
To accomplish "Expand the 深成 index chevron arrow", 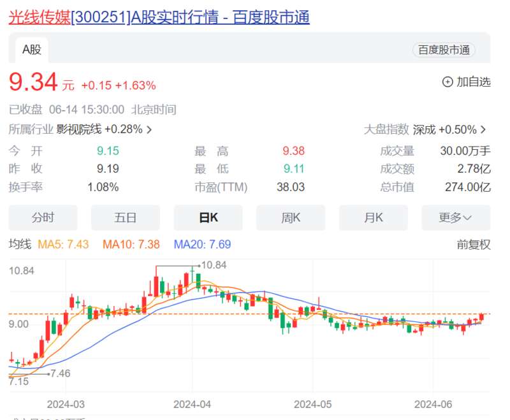I will [483, 129].
